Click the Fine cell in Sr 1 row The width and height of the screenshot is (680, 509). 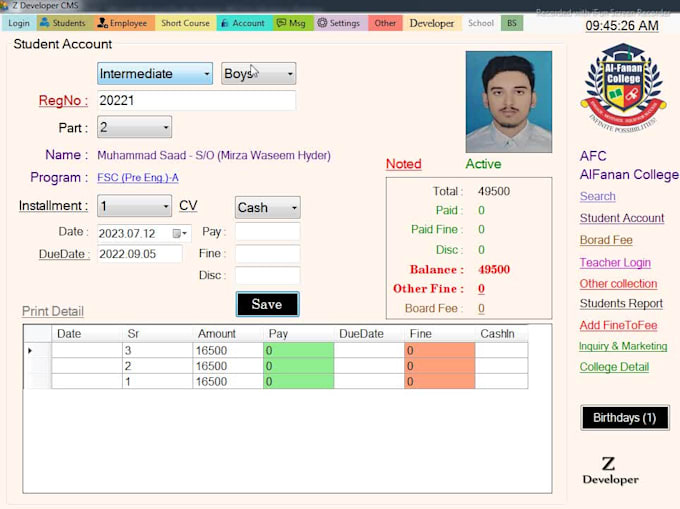[x=440, y=382]
